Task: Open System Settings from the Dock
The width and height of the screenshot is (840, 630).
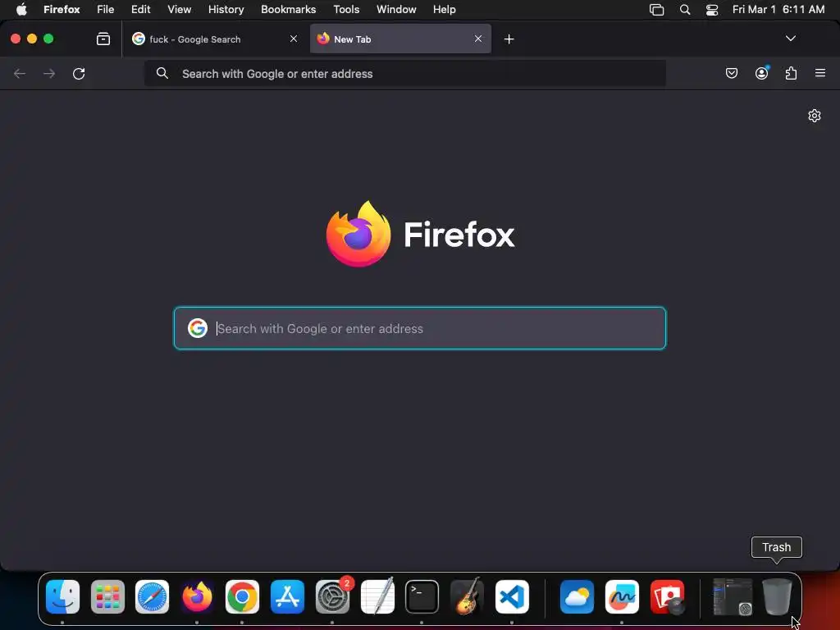Action: [332, 596]
